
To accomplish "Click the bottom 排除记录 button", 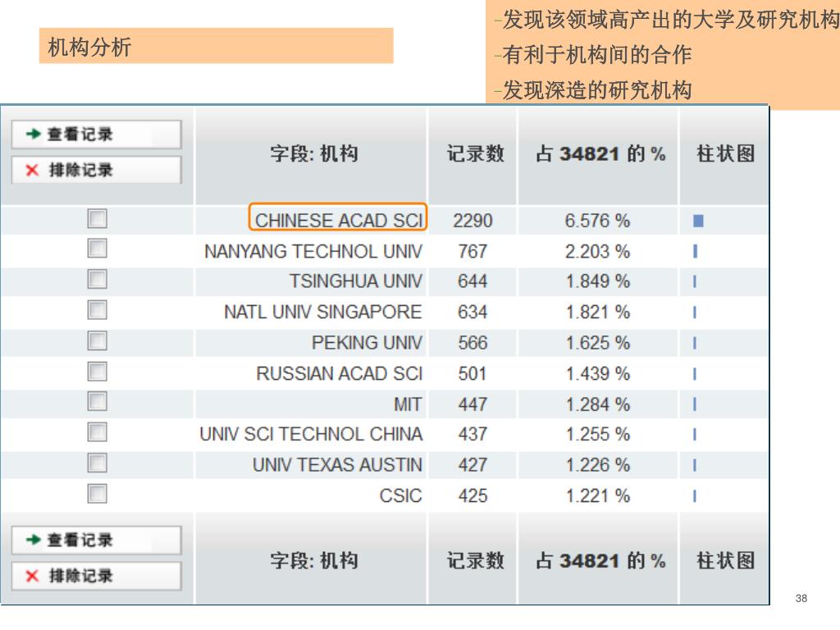I will pos(97,576).
